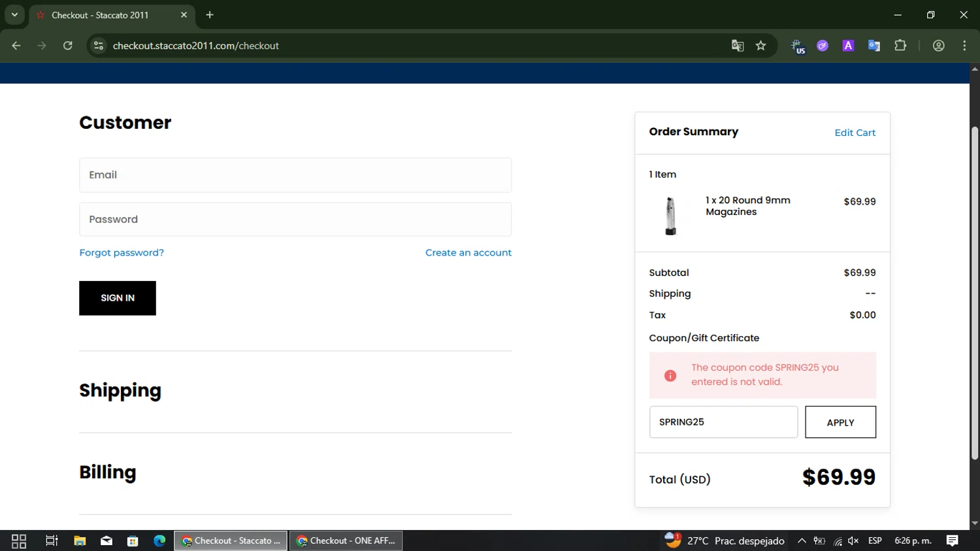This screenshot has height=551, width=980.
Task: Open the purple A extension icon
Action: coord(848,46)
